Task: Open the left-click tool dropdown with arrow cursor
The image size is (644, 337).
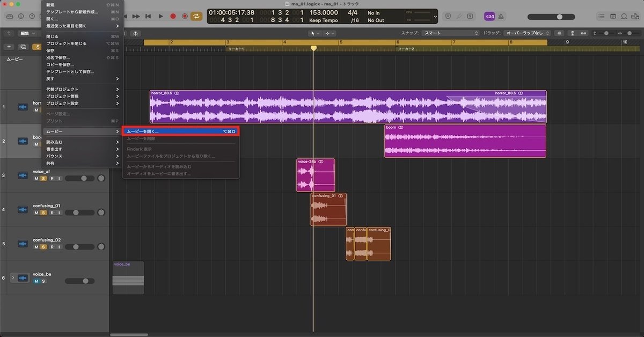Action: tap(314, 33)
